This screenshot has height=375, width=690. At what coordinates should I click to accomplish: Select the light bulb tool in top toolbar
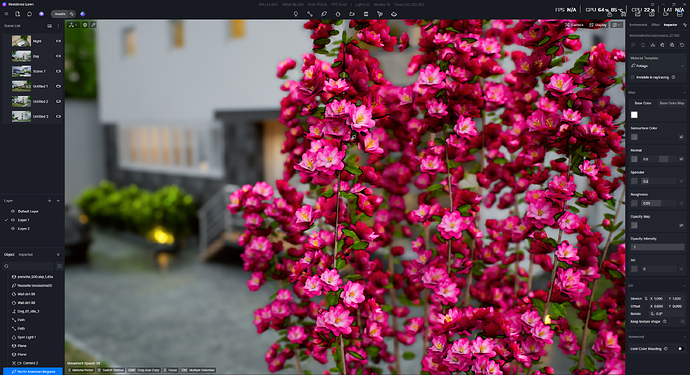296,14
